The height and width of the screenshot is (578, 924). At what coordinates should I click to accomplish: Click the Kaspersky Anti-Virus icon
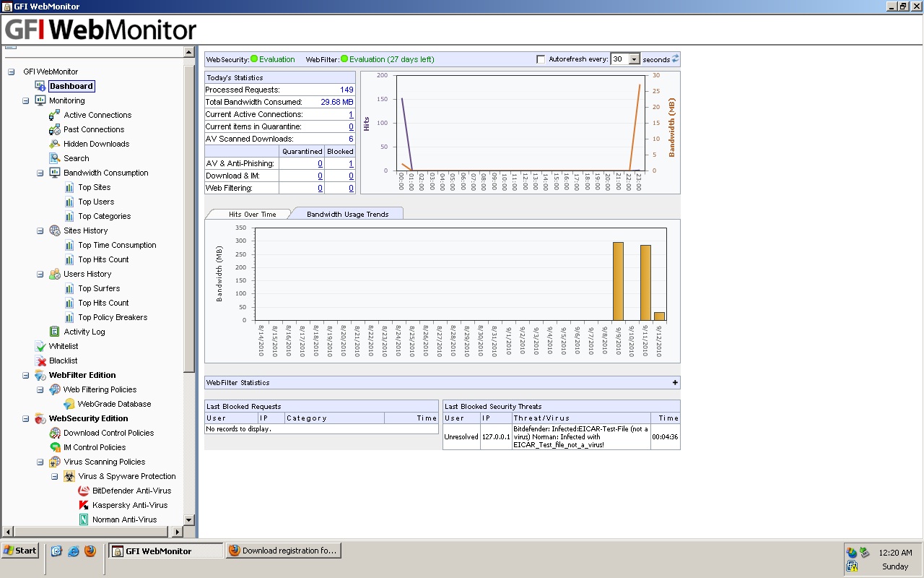pyautogui.click(x=84, y=505)
